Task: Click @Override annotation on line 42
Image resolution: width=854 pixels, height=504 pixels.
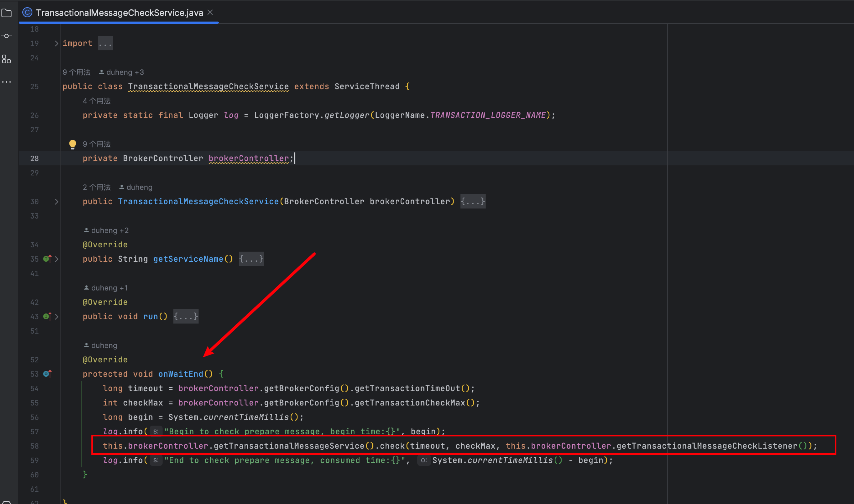Action: click(x=105, y=302)
